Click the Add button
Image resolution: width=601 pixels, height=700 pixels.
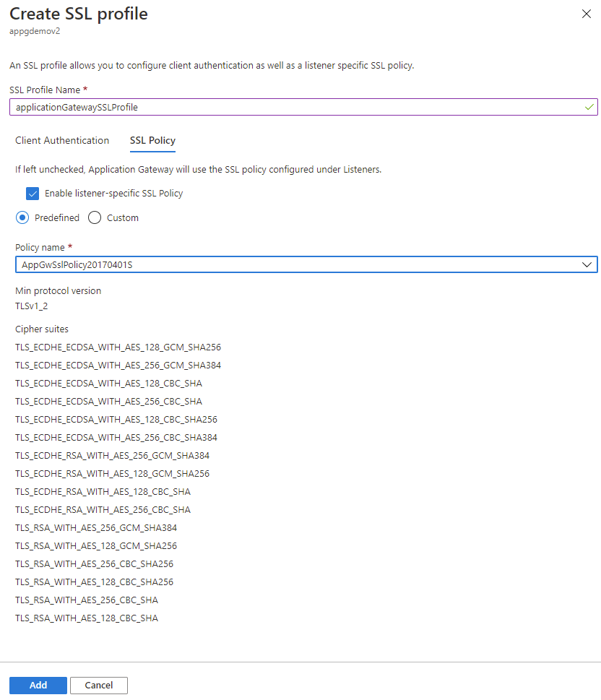[38, 685]
